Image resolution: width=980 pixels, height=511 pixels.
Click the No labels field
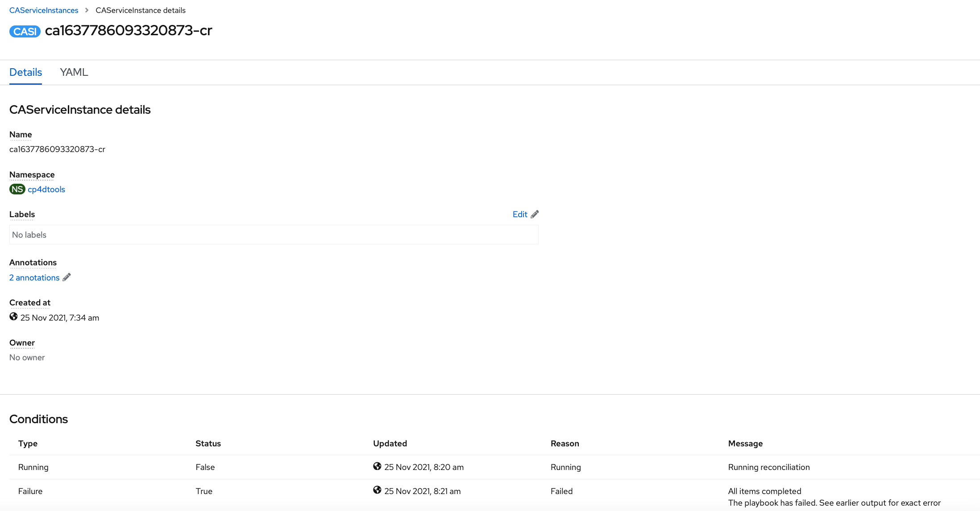coord(274,235)
